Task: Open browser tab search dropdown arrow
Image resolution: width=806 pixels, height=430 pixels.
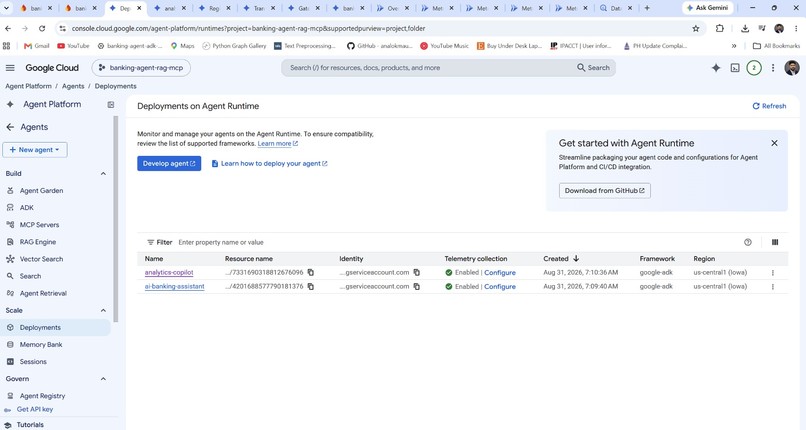Action: point(7,8)
